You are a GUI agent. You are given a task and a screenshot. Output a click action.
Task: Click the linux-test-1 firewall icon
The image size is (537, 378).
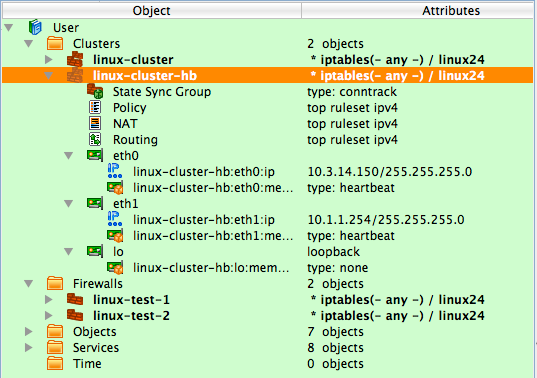coord(75,299)
